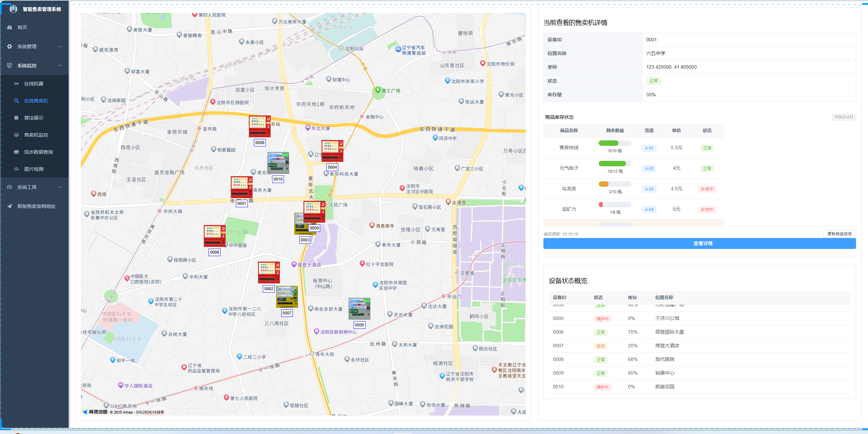Viewport: 868px width, 434px height.
Task: Select vending machine marker 0004 on map
Action: coord(332,151)
